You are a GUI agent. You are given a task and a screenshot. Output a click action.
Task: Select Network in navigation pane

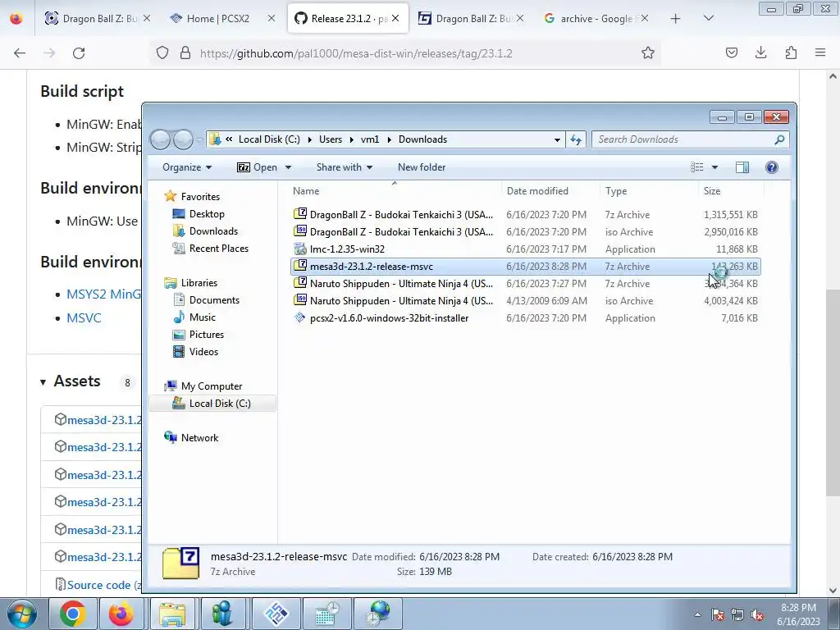191,438
